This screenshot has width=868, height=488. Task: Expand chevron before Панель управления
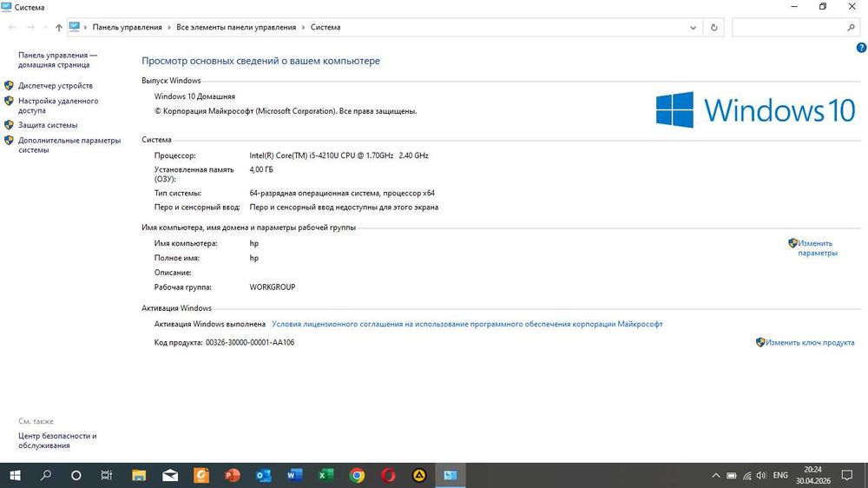(x=85, y=27)
